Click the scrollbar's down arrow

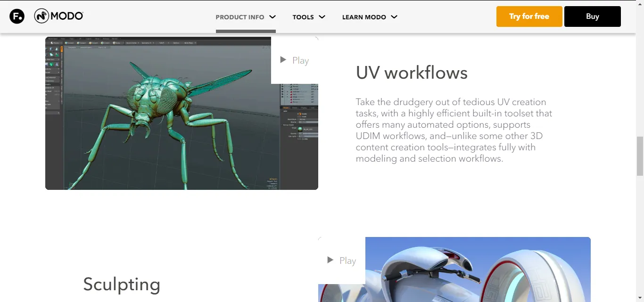click(640, 298)
